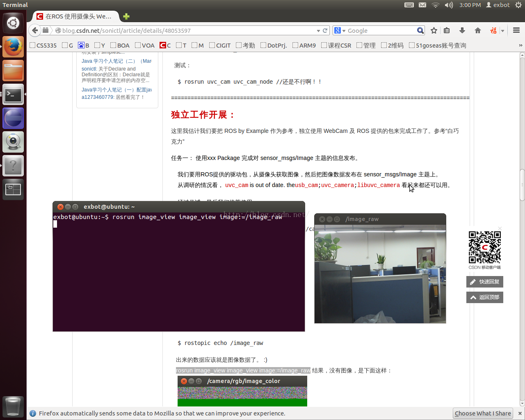Open clock showing 3:00 PM
This screenshot has height=420, width=525.
click(470, 5)
